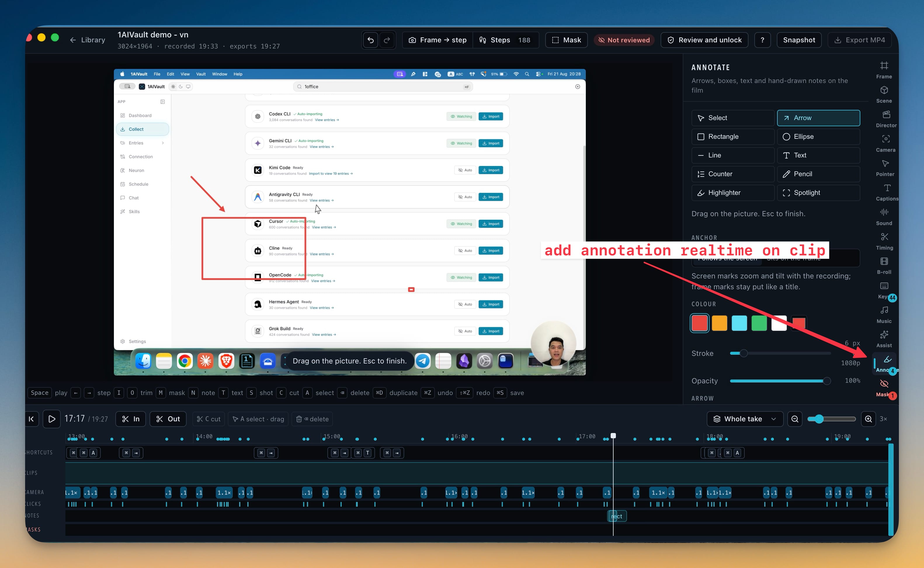This screenshot has height=568, width=924.
Task: Click the Frame → step button
Action: pyautogui.click(x=437, y=40)
